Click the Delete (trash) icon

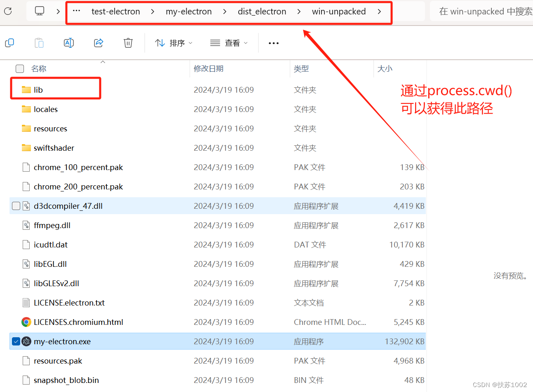tap(128, 42)
